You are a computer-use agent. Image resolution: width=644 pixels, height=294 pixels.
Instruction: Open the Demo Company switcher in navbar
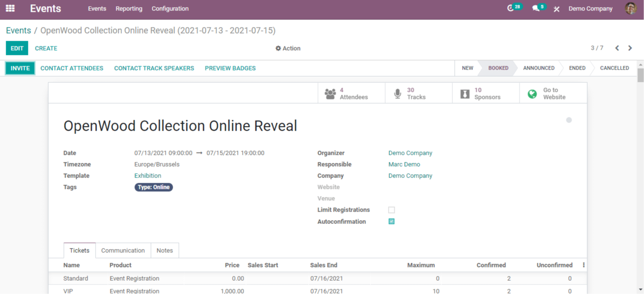click(591, 9)
